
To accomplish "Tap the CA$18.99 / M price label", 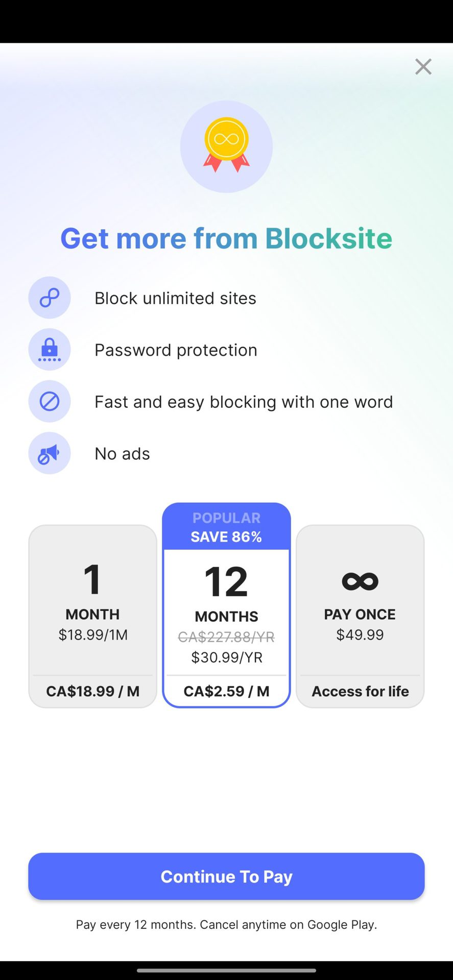I will pyautogui.click(x=92, y=691).
